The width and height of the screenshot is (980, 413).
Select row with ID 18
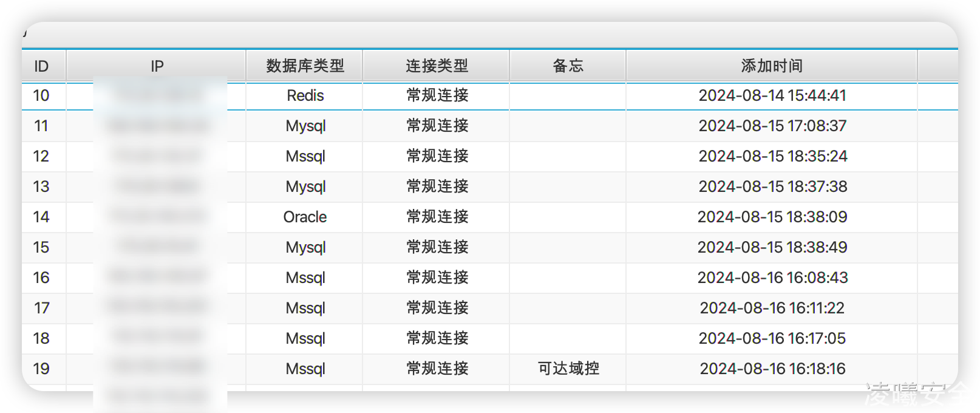pos(41,339)
